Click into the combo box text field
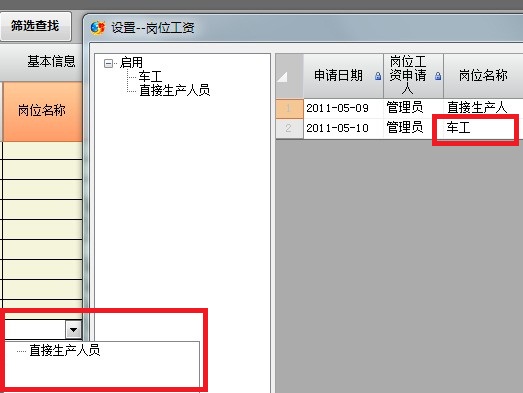Screen dimensions: 523x393 [x=35, y=330]
